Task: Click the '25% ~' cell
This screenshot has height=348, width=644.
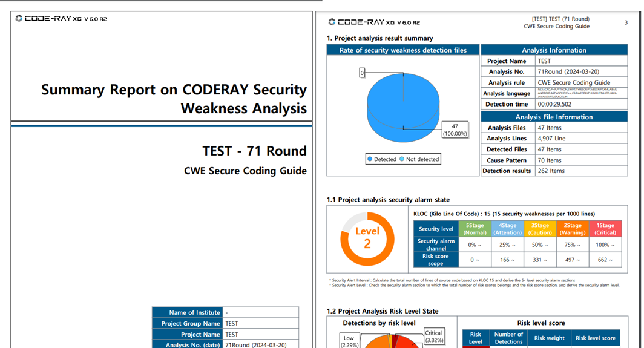Action: pyautogui.click(x=507, y=245)
